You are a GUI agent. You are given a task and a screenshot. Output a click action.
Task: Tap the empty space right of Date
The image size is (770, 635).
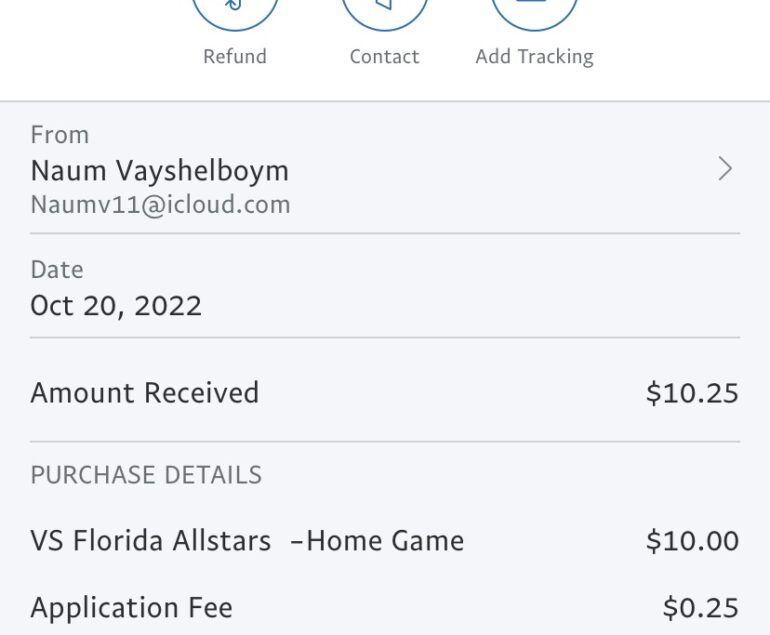pos(471,287)
